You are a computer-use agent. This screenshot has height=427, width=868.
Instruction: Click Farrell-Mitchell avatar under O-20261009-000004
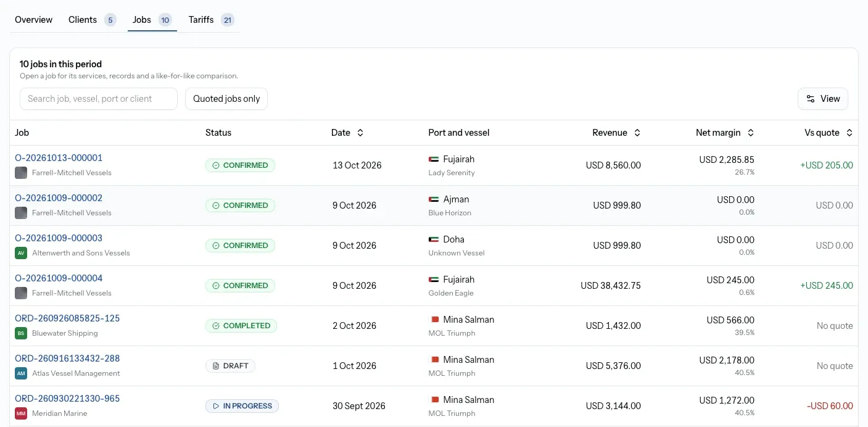pyautogui.click(x=21, y=293)
